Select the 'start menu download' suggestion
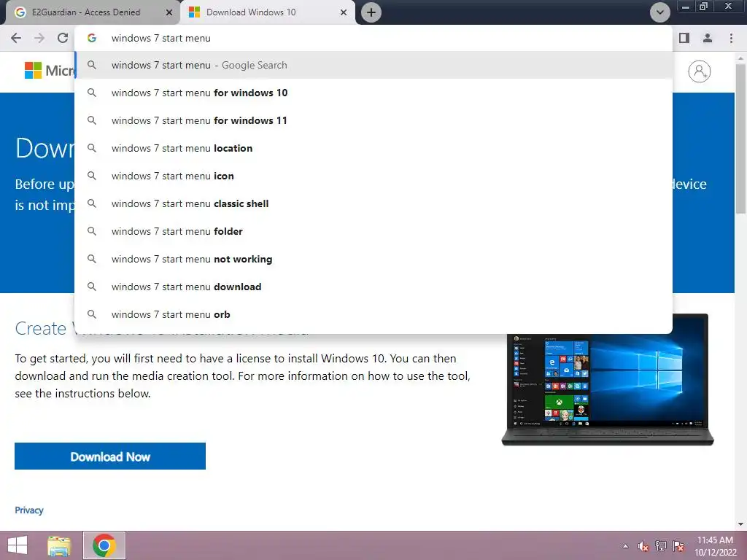This screenshot has width=747, height=560. click(373, 287)
